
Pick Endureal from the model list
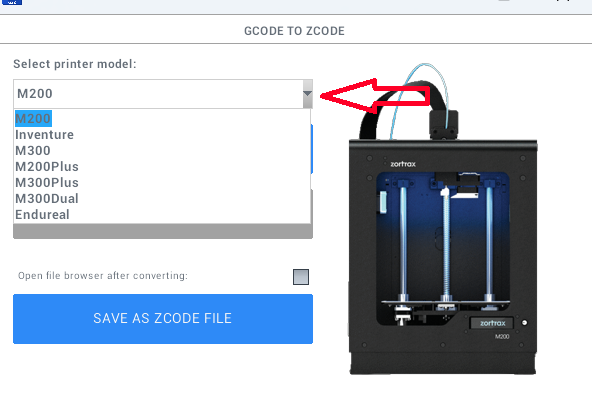[42, 214]
